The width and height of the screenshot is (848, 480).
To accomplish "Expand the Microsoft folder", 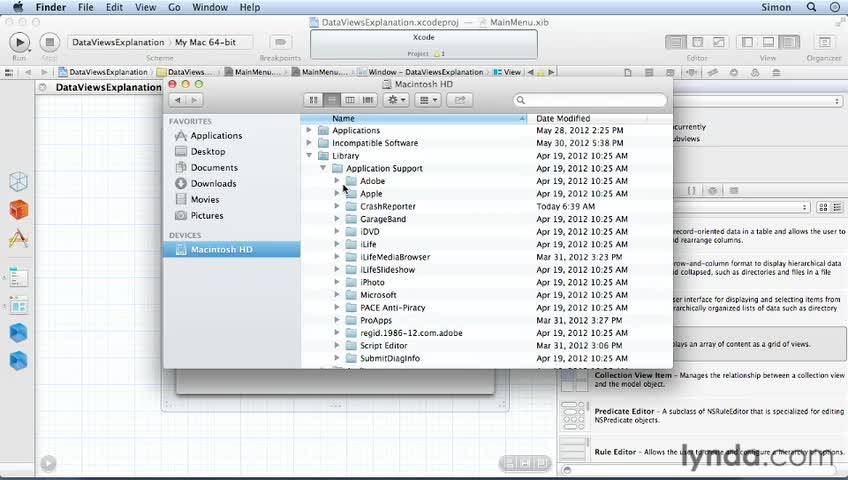I will click(336, 295).
